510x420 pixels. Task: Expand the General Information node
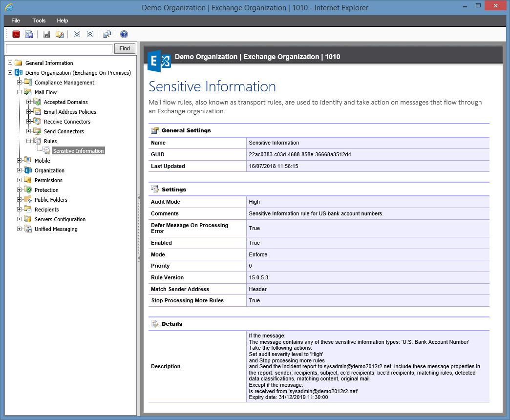pos(10,63)
